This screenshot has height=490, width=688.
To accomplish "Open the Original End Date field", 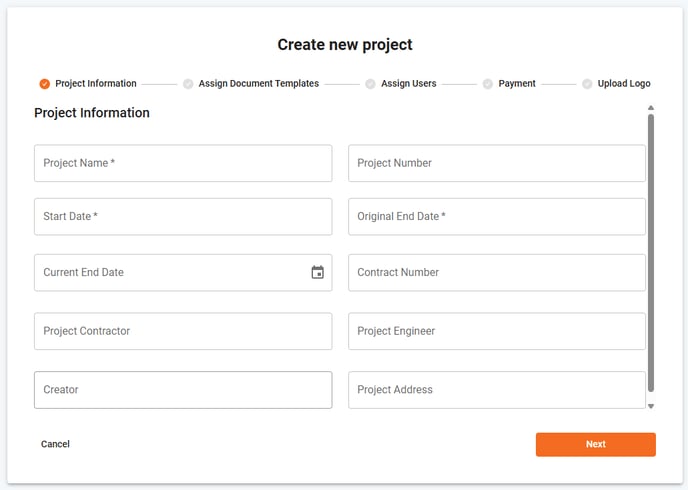I will click(x=497, y=216).
